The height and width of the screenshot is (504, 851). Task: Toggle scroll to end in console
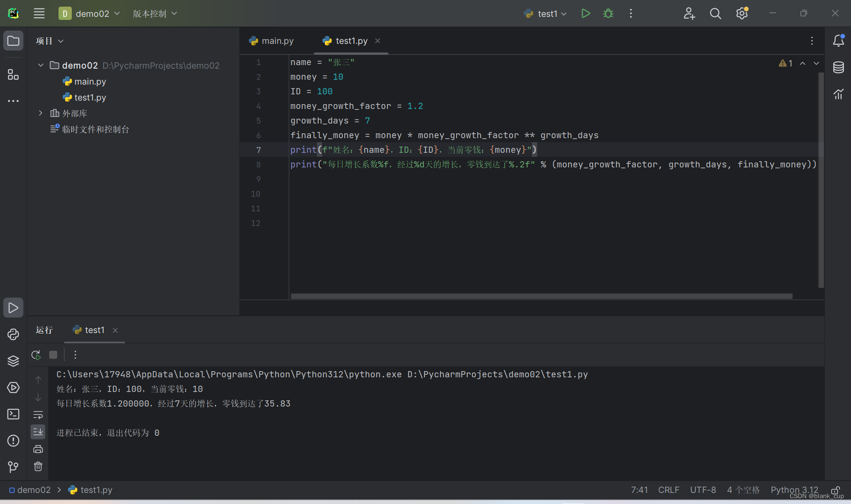[38, 432]
